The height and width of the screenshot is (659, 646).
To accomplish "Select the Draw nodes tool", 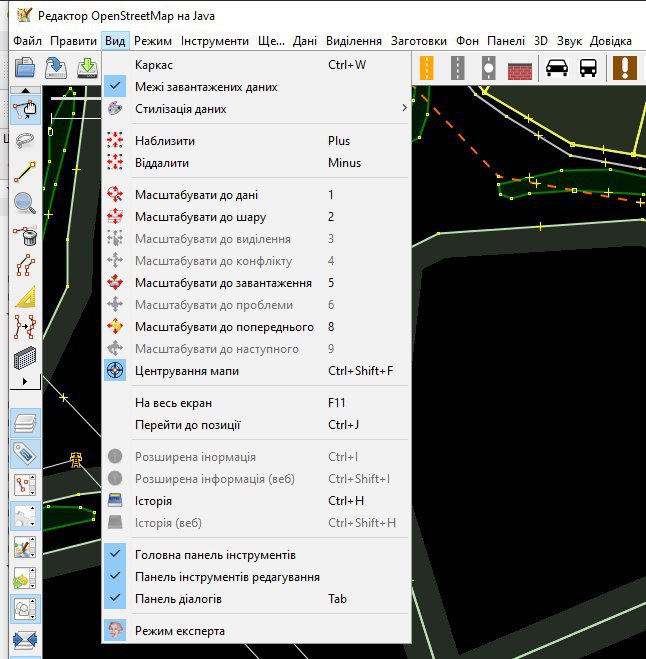I will (25, 172).
